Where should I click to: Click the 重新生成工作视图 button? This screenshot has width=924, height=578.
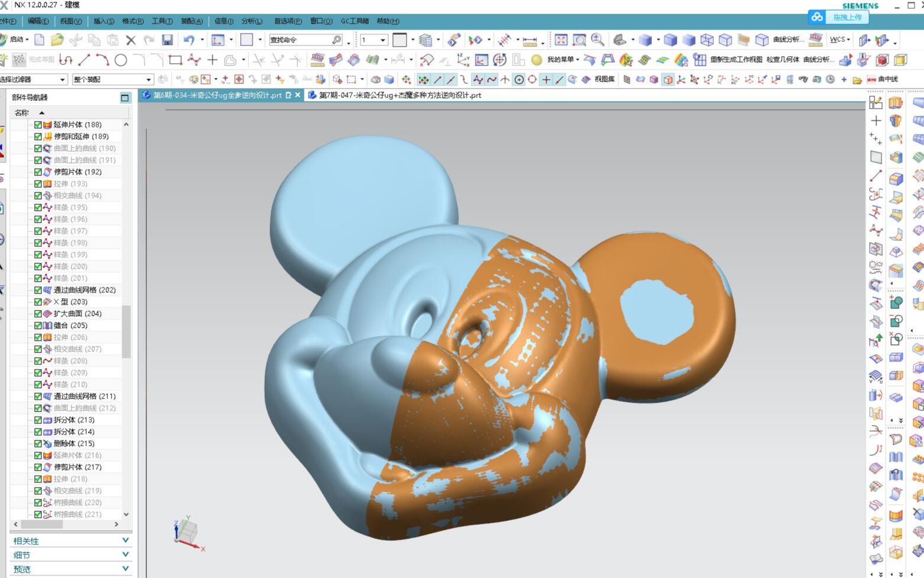736,60
